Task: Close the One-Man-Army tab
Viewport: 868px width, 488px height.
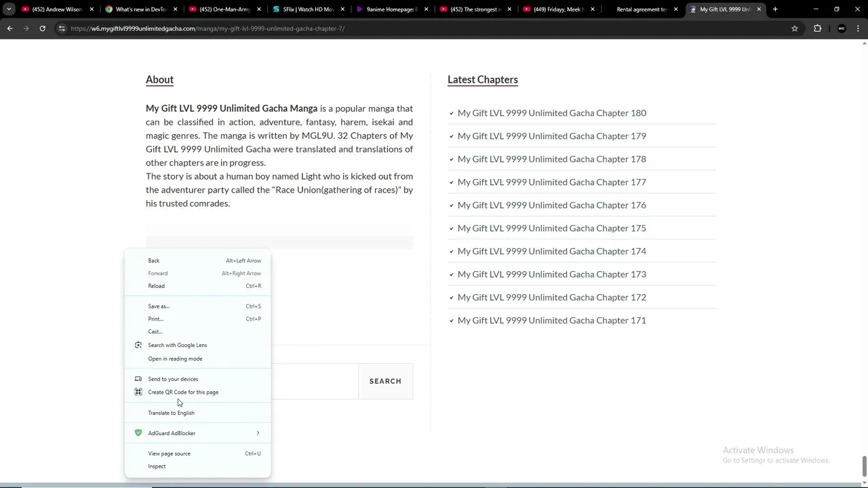Action: [x=259, y=9]
